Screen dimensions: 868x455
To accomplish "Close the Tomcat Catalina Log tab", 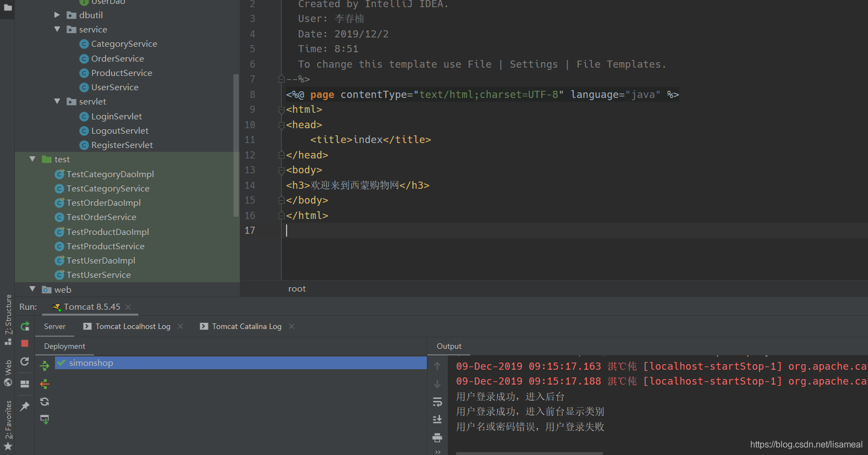I will (292, 326).
